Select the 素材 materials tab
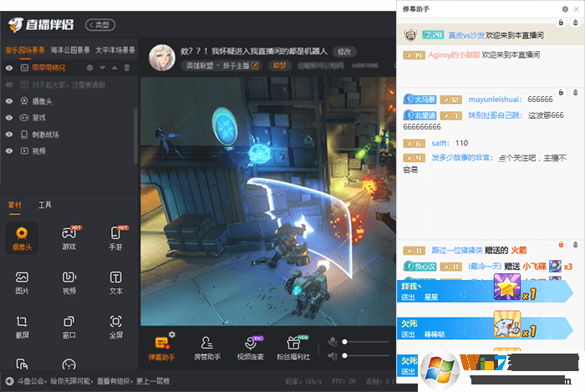The height and width of the screenshot is (392, 585). click(x=15, y=205)
